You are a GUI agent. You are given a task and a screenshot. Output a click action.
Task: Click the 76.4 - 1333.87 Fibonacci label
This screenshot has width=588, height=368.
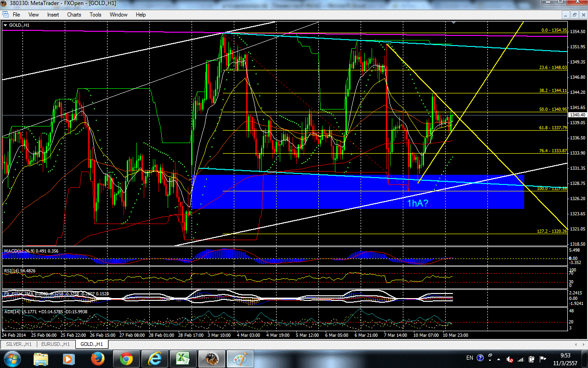(554, 151)
